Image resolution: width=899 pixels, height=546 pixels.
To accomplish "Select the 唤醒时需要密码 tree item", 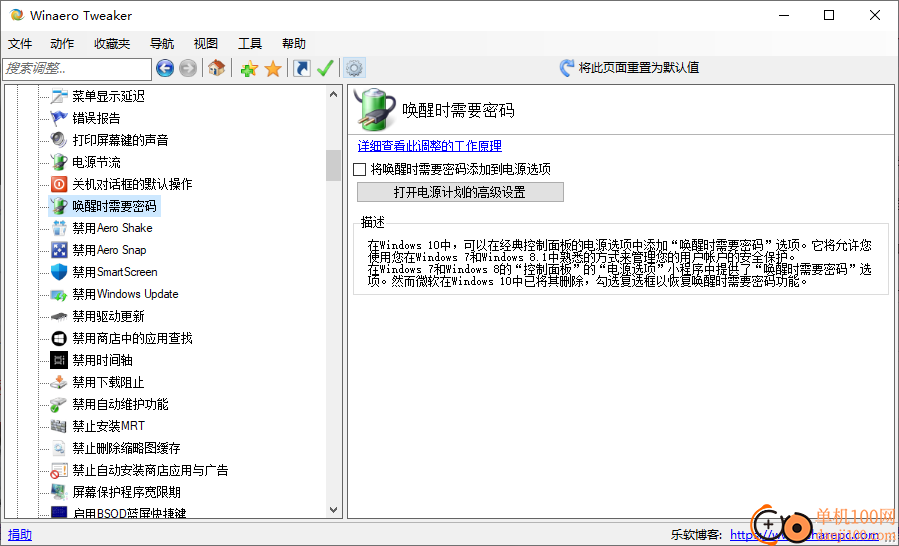I will tap(114, 206).
